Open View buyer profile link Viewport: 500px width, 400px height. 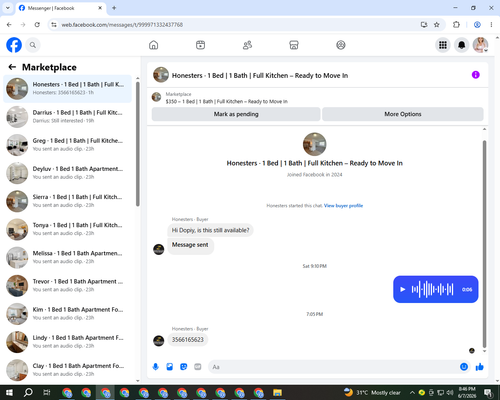click(x=343, y=206)
